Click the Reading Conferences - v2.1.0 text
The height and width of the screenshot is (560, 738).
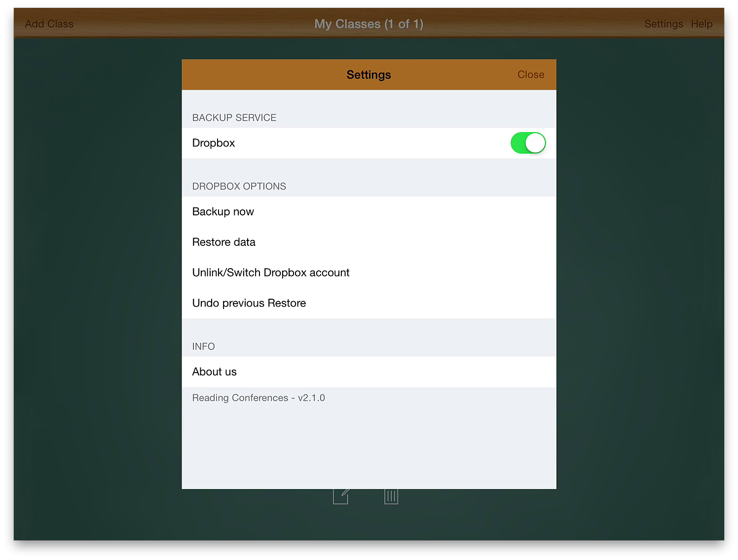tap(258, 398)
